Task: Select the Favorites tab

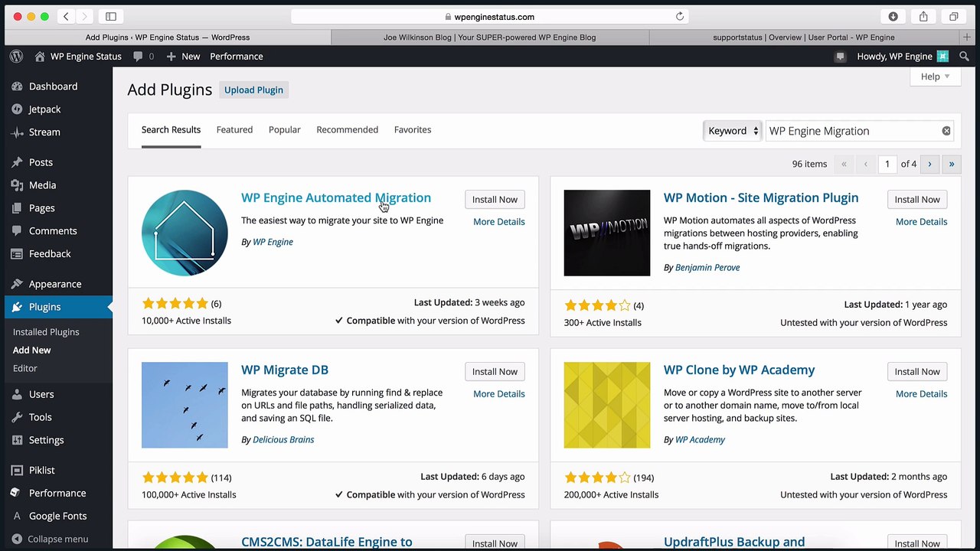Action: tap(413, 130)
